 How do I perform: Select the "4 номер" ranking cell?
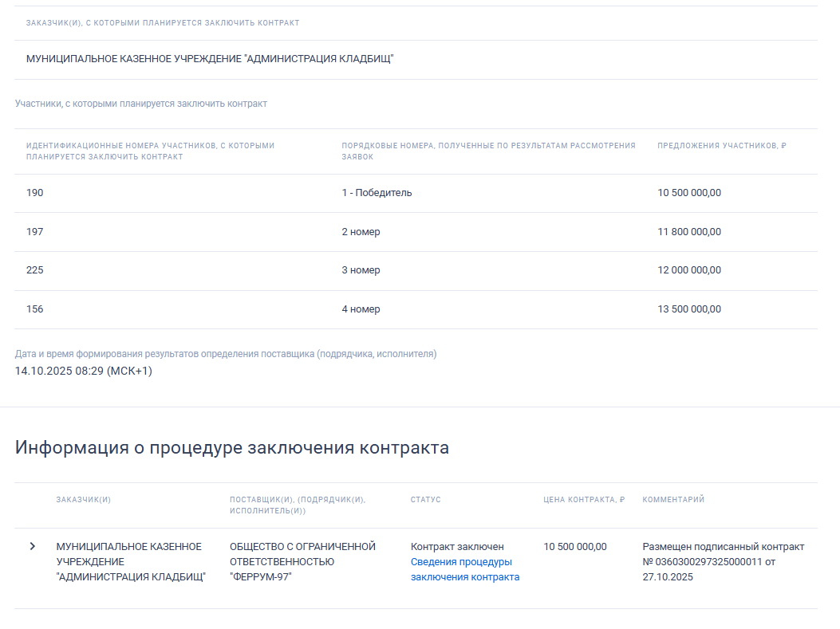tap(361, 309)
